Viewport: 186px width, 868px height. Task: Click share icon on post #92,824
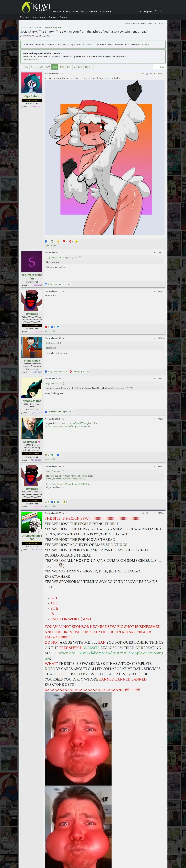[155, 338]
